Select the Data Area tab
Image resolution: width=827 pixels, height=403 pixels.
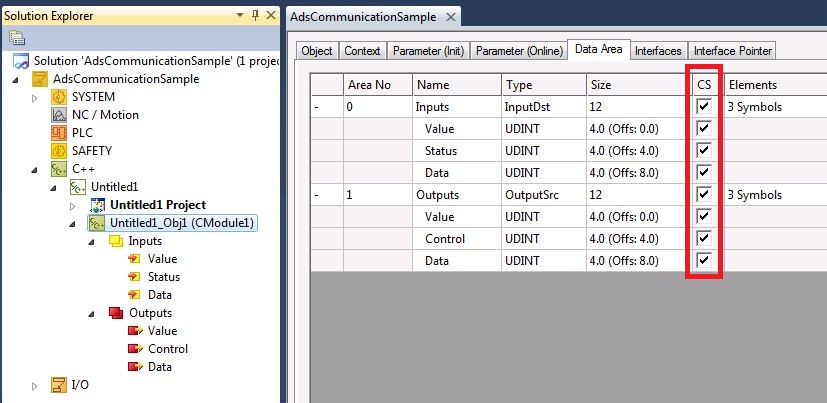click(599, 50)
